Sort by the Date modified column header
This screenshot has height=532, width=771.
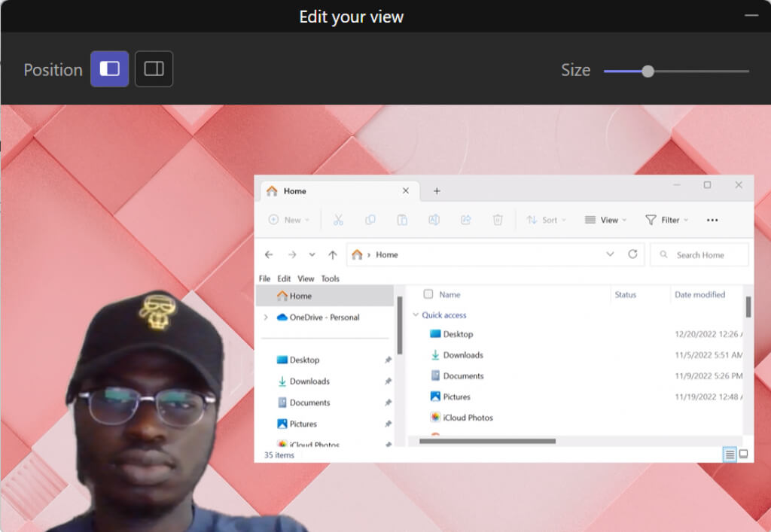pos(699,295)
